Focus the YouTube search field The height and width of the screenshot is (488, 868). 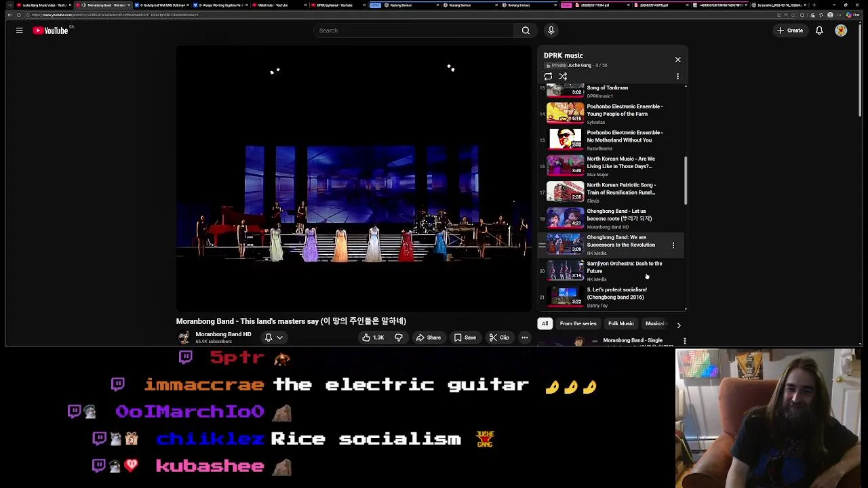click(414, 30)
